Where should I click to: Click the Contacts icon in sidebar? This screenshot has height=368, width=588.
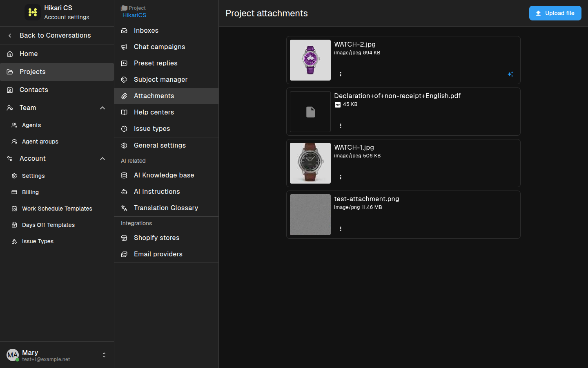[x=10, y=90]
